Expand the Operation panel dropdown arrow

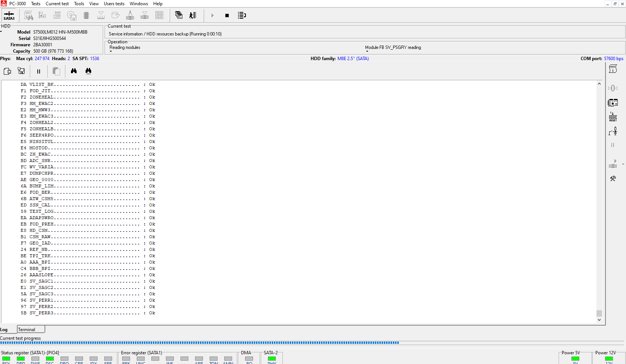(x=111, y=52)
